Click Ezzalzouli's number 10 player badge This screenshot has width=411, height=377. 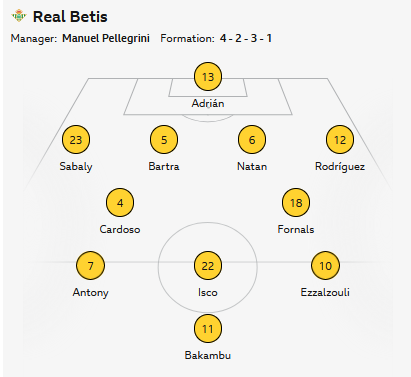[325, 266]
